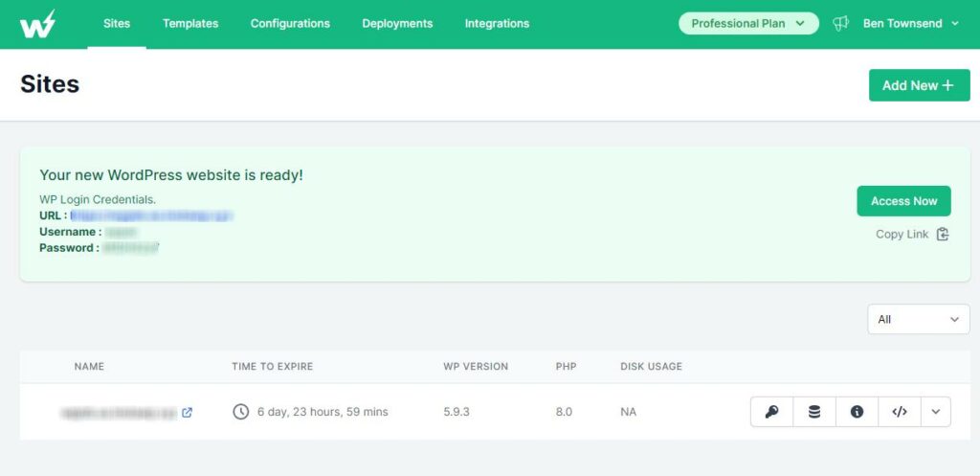Click the NA disk usage value

628,412
